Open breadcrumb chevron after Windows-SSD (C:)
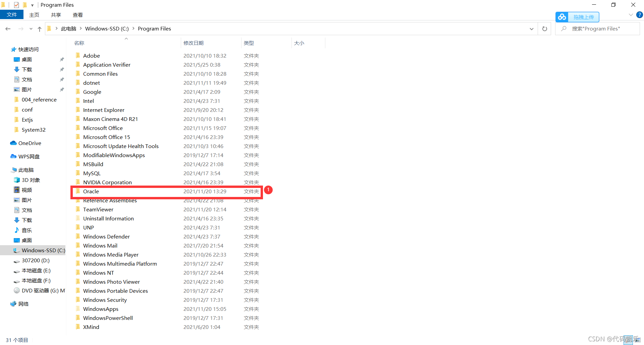 133,29
